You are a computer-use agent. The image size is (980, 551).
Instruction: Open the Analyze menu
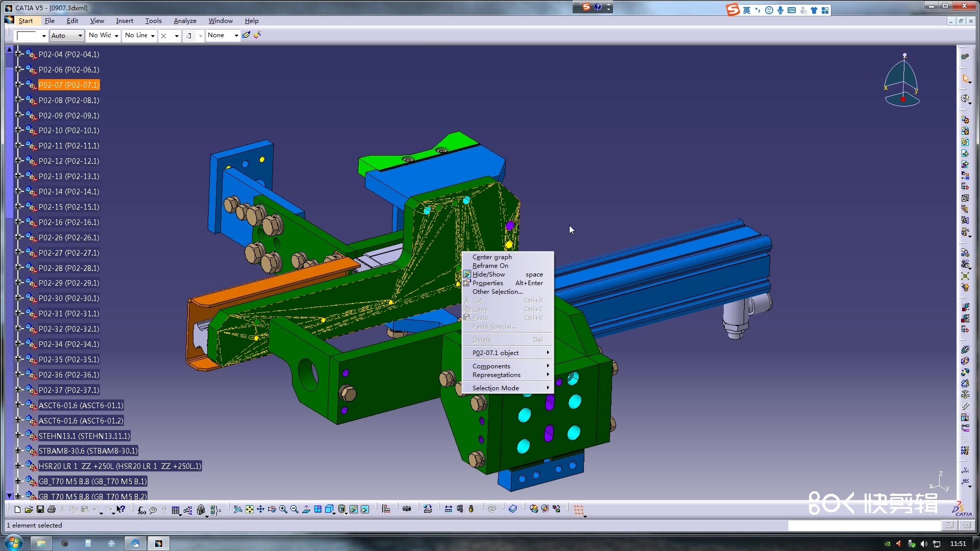(x=185, y=21)
